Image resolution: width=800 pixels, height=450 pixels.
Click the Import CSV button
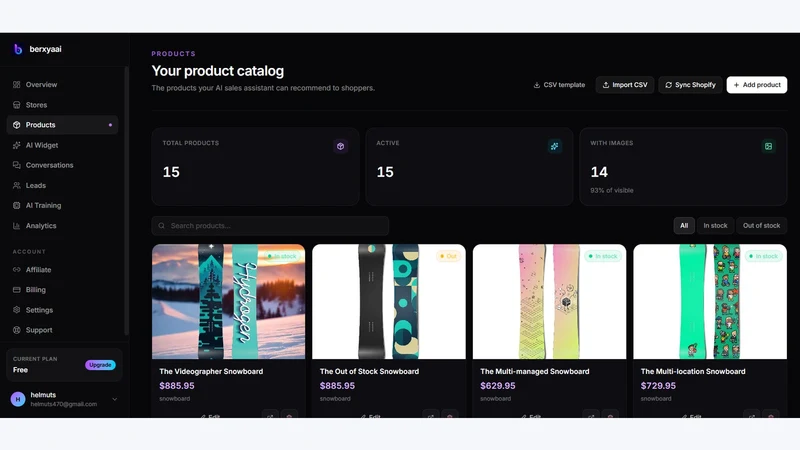pyautogui.click(x=624, y=85)
